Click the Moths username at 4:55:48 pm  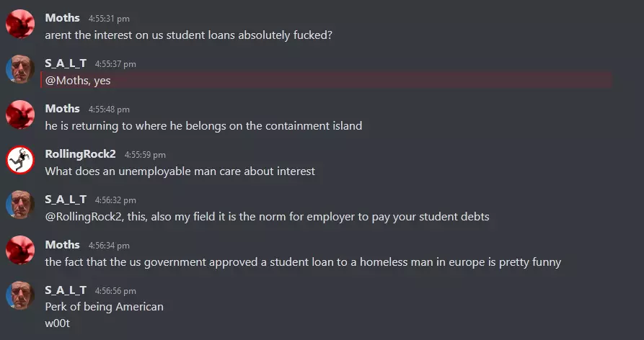(x=62, y=109)
